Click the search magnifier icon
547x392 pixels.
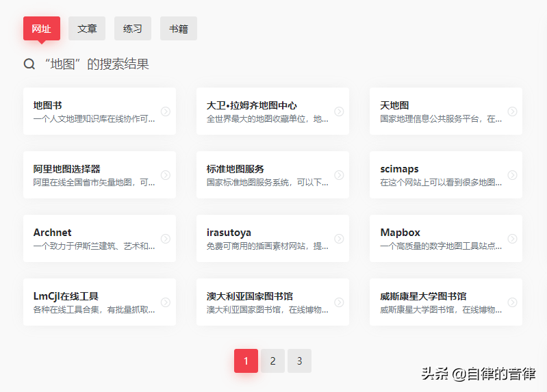click(29, 64)
